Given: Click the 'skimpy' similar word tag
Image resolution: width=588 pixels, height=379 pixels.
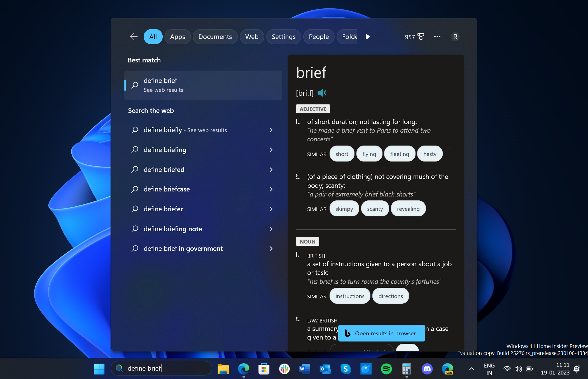Looking at the screenshot, I should (344, 209).
